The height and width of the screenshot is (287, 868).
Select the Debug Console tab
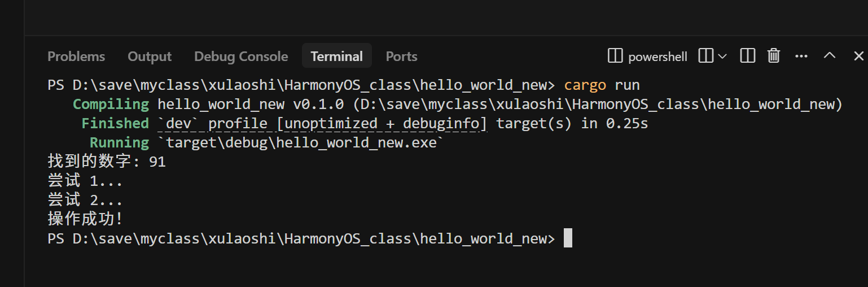point(241,56)
